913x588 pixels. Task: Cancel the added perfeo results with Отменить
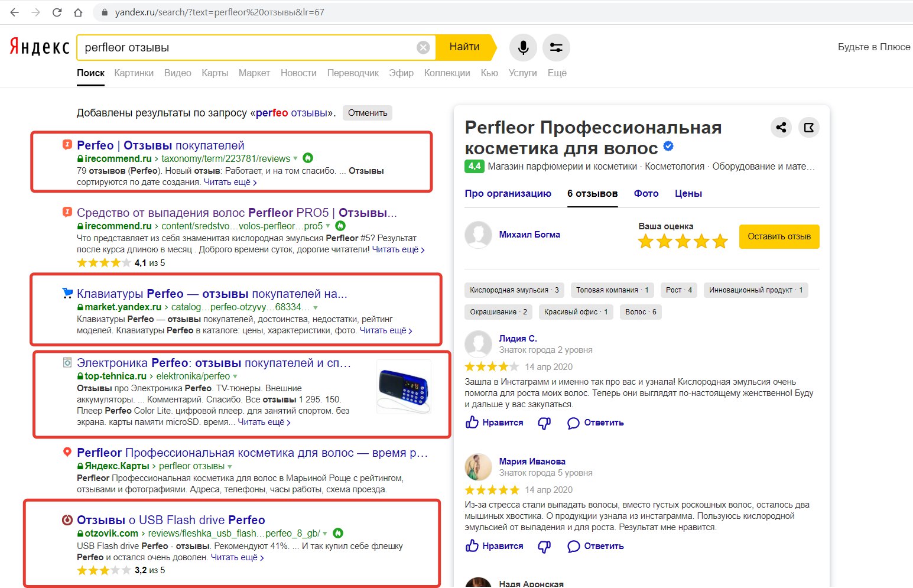368,113
